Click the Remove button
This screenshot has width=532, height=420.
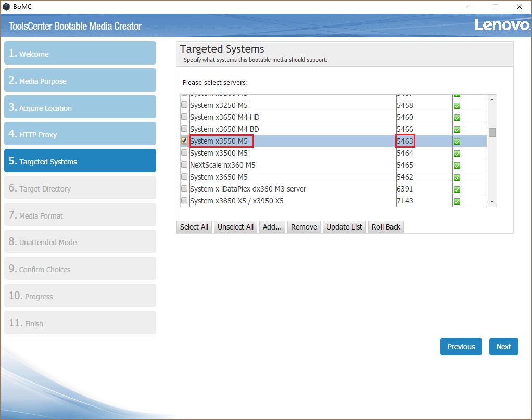304,227
